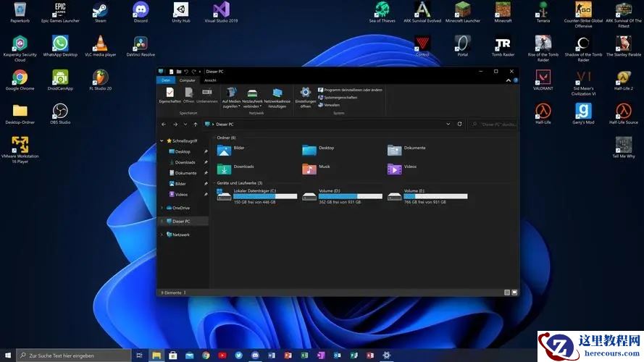This screenshot has width=644, height=362.
Task: Select Desktop in Schnellzugriff sidebar
Action: 183,151
